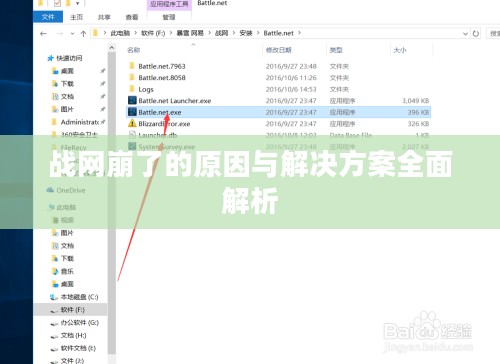Click the BlizzardError.exe warning icon
Image resolution: width=500 pixels, height=364 pixels.
point(132,123)
